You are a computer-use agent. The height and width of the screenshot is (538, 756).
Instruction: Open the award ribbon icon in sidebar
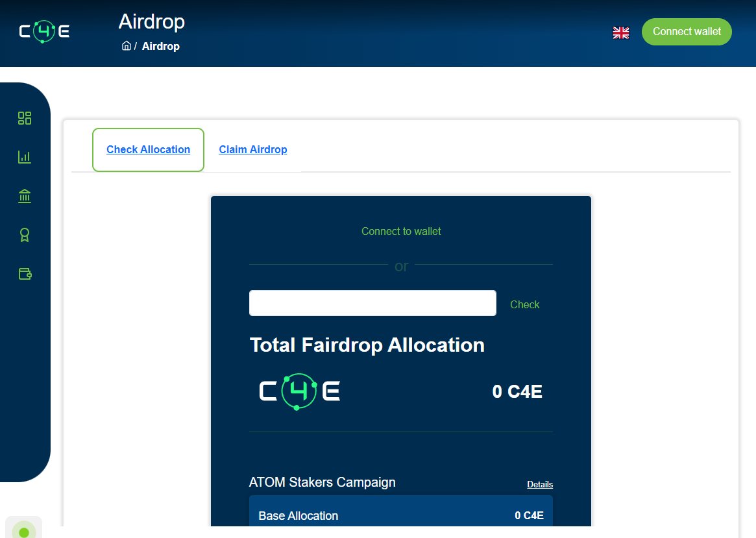pos(25,236)
